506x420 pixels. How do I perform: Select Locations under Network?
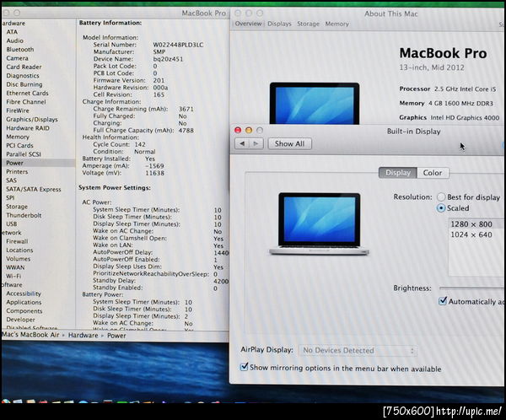click(19, 250)
